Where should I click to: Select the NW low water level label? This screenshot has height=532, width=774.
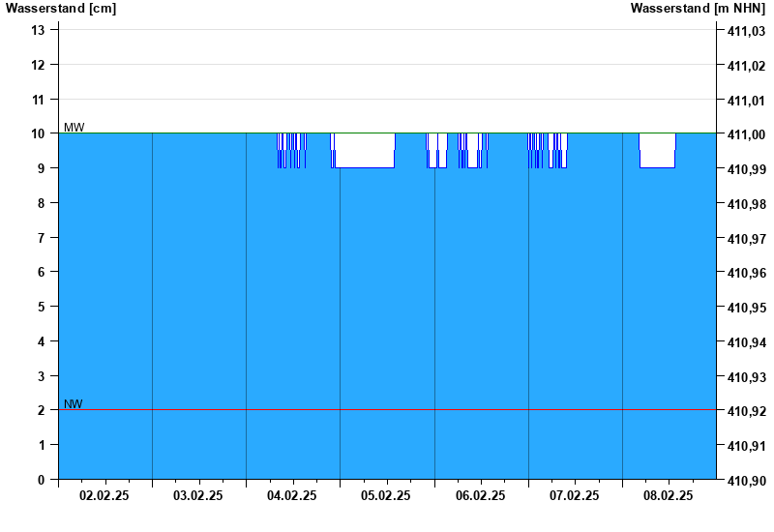(x=73, y=404)
